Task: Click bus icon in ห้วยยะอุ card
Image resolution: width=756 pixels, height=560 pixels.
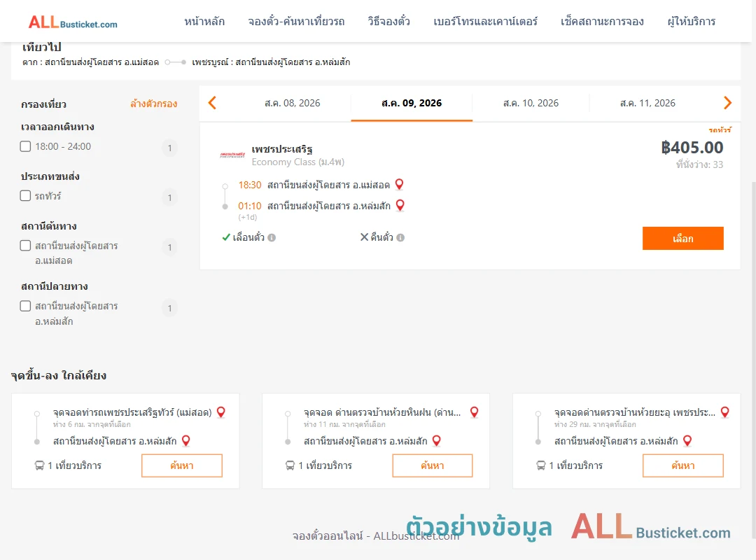Action: click(x=541, y=465)
